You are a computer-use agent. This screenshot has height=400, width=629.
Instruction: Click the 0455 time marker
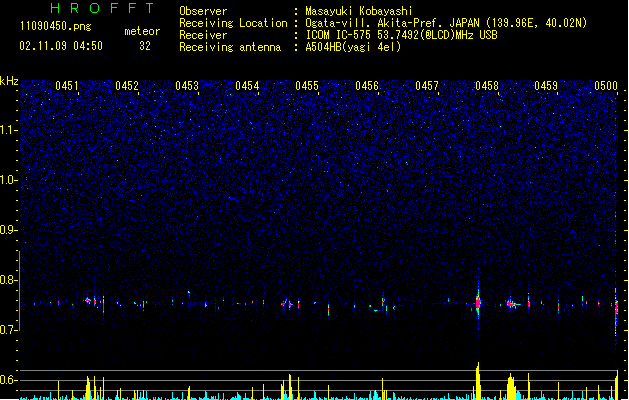[x=307, y=85]
